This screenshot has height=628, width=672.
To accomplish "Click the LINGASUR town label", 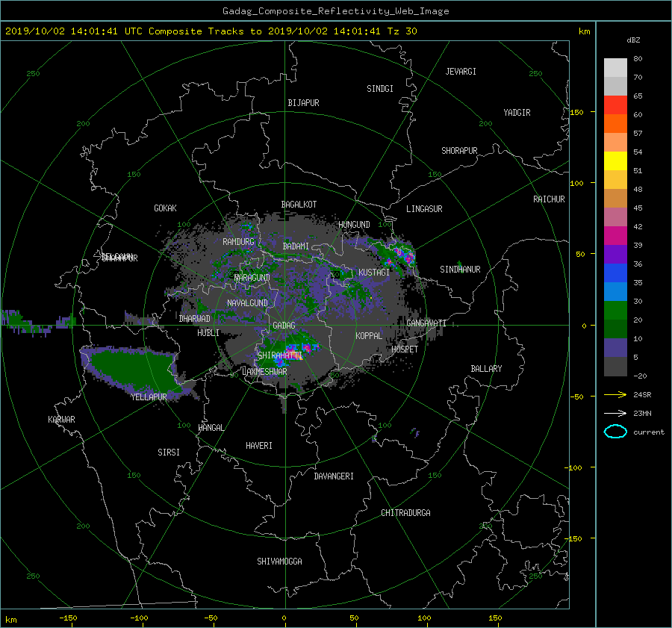I will point(424,209).
